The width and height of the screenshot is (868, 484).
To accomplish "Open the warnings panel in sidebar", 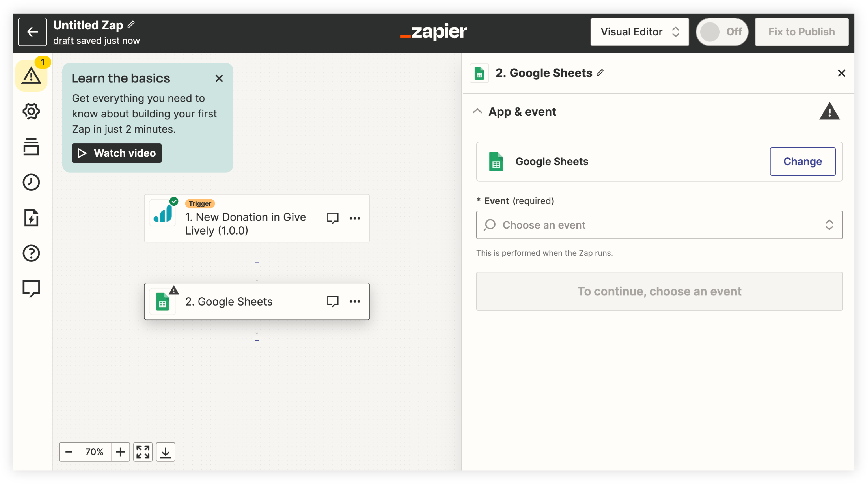I will pos(31,75).
